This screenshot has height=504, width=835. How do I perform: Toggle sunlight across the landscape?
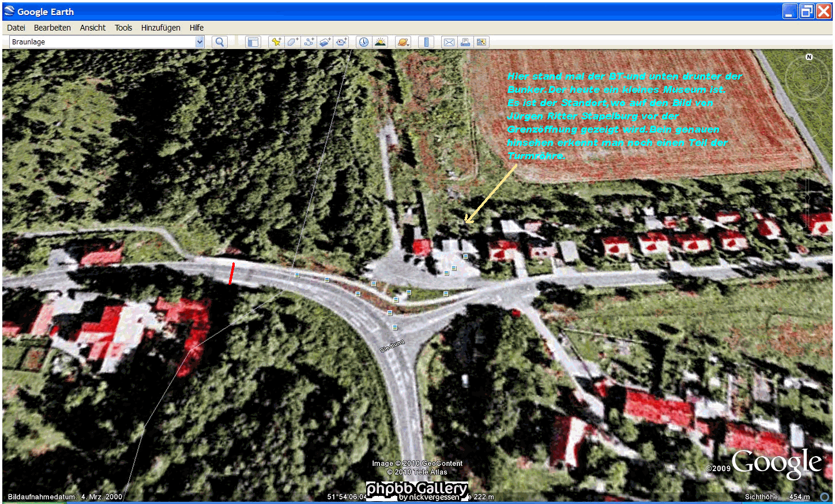(380, 42)
